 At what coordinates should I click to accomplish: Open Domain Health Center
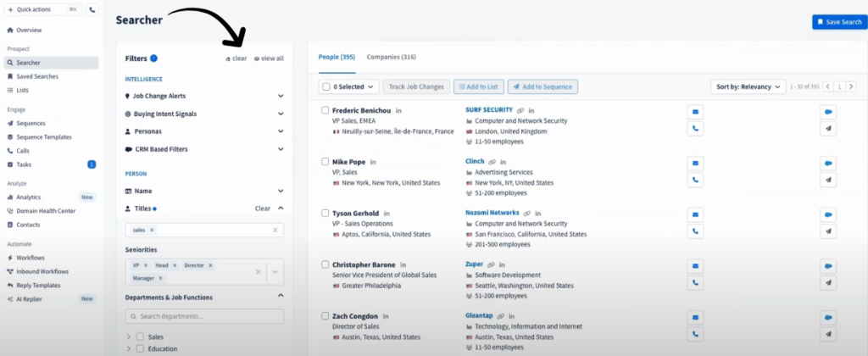coord(46,211)
